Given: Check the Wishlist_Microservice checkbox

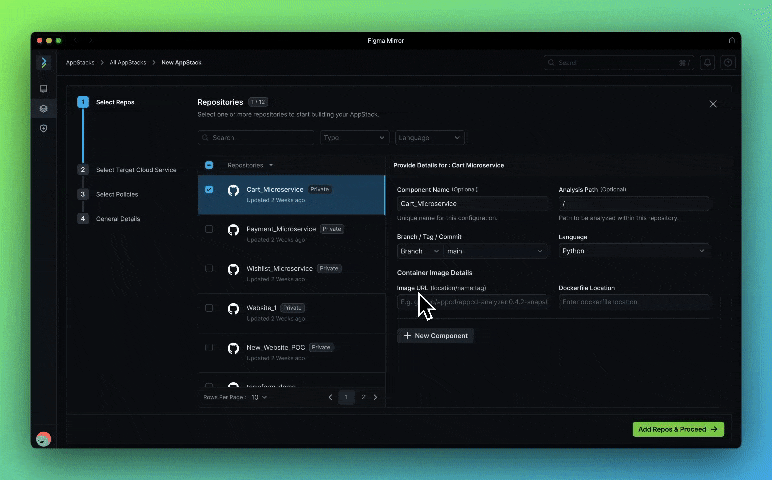Looking at the screenshot, I should [209, 268].
